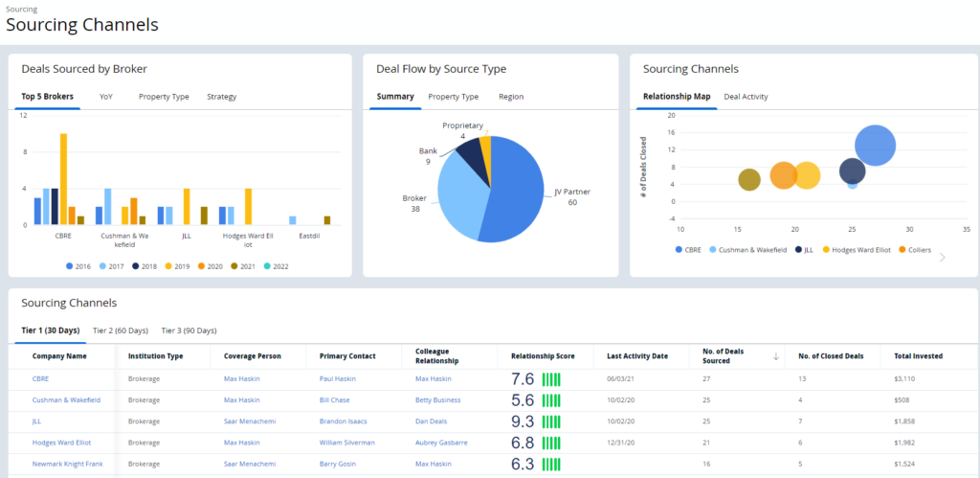Viewport: 980px width, 478px height.
Task: Open colleague Dan Deals link
Action: pos(432,421)
